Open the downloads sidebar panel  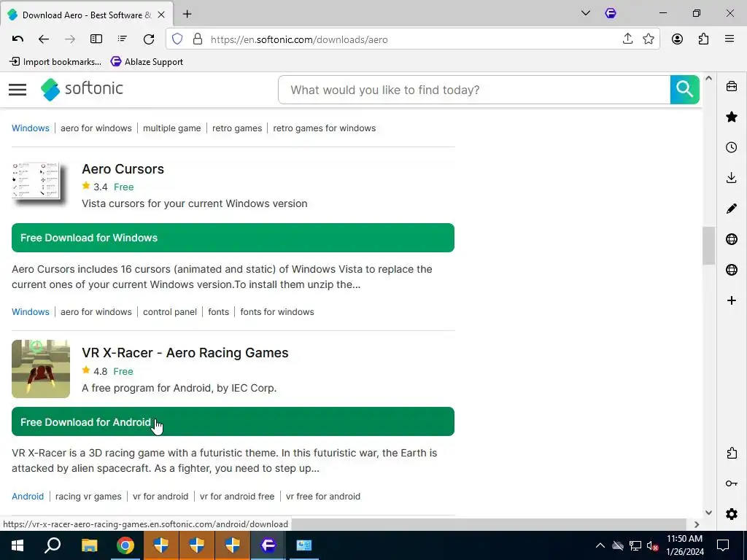click(732, 178)
